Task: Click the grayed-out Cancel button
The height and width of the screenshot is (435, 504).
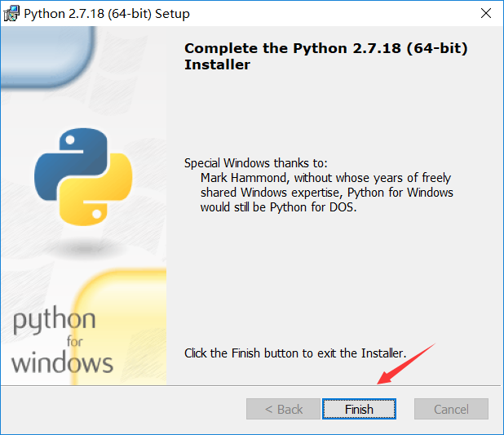Action: (x=451, y=409)
